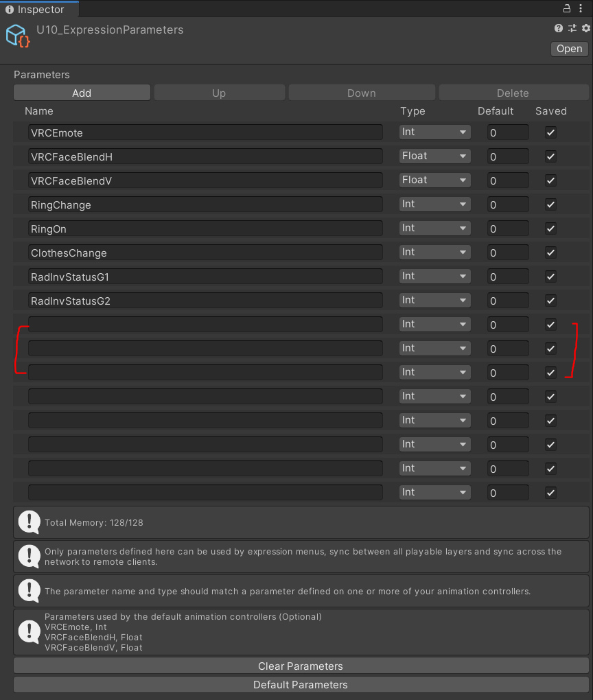Click the empty name field in the last row
Image resolution: width=593 pixels, height=700 pixels.
(x=205, y=493)
